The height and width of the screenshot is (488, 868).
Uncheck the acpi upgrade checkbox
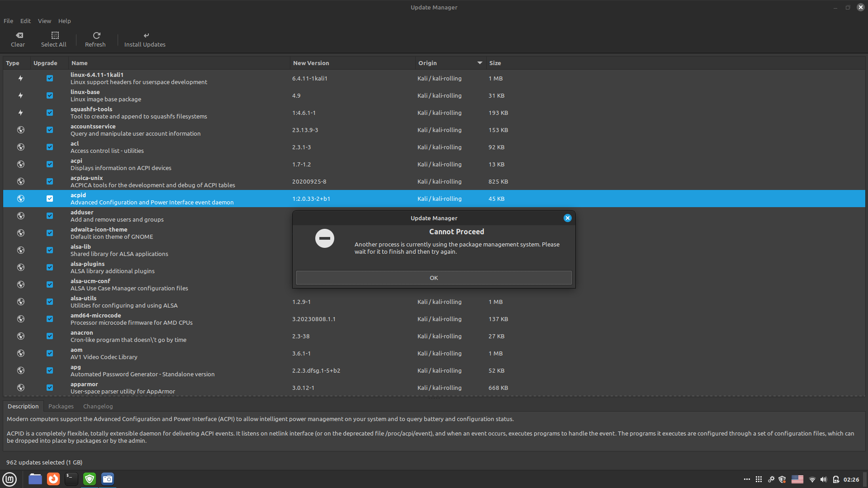(x=50, y=164)
